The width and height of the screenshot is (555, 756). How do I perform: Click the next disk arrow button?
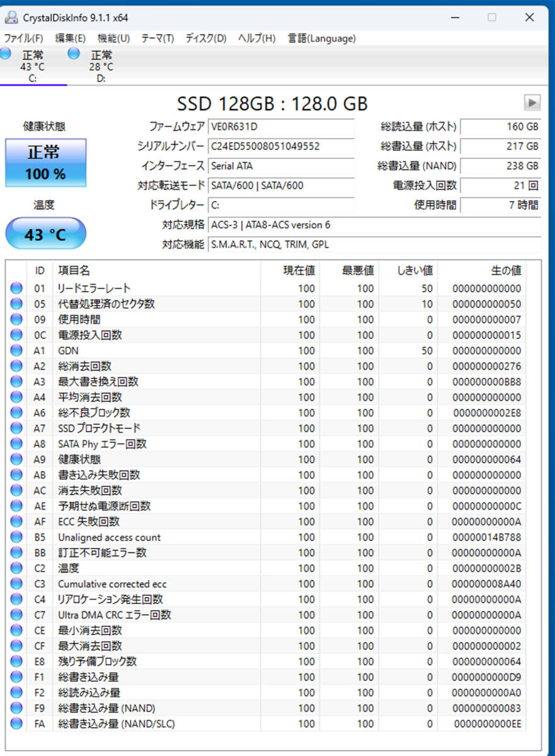tap(532, 103)
